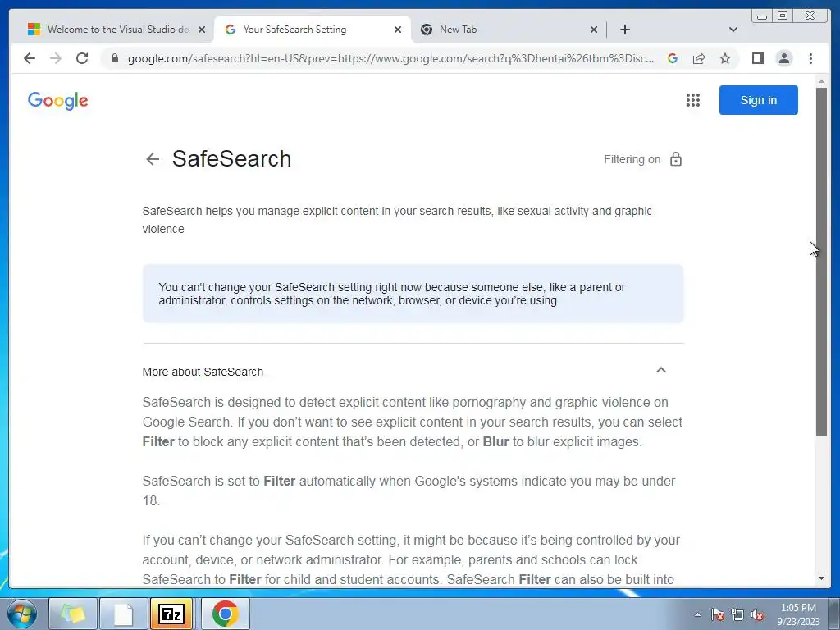Open the muted volume tray icon

pyautogui.click(x=757, y=614)
